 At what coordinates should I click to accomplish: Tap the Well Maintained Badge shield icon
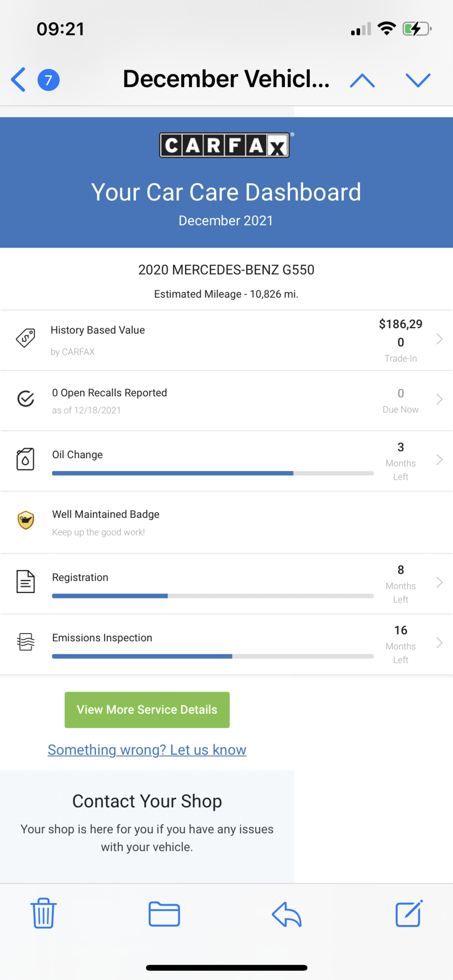[26, 520]
